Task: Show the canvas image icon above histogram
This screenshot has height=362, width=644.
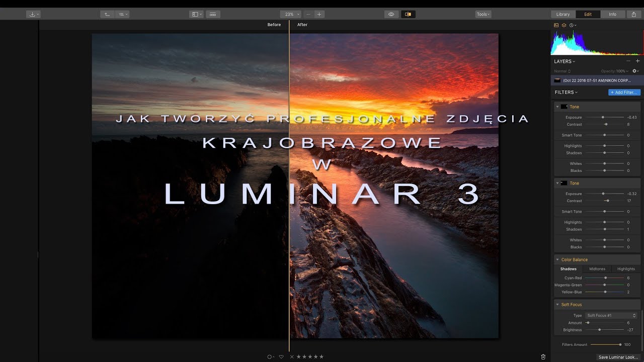Action: tap(556, 25)
